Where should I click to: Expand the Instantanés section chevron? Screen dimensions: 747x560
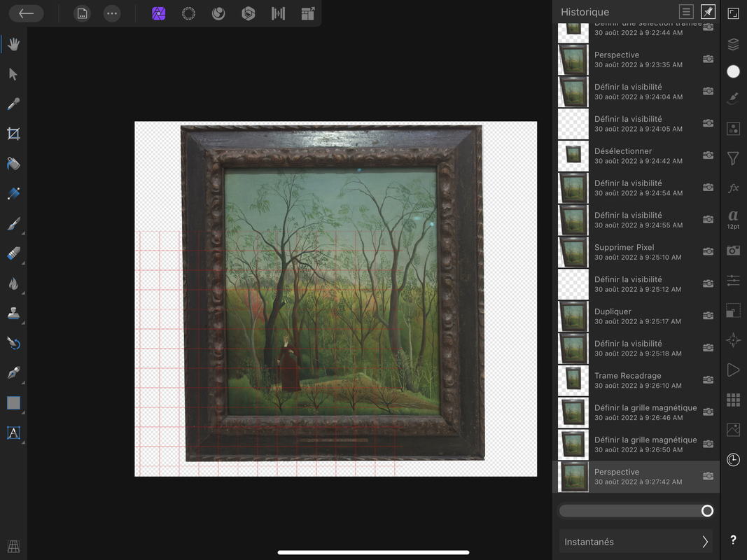(x=705, y=542)
